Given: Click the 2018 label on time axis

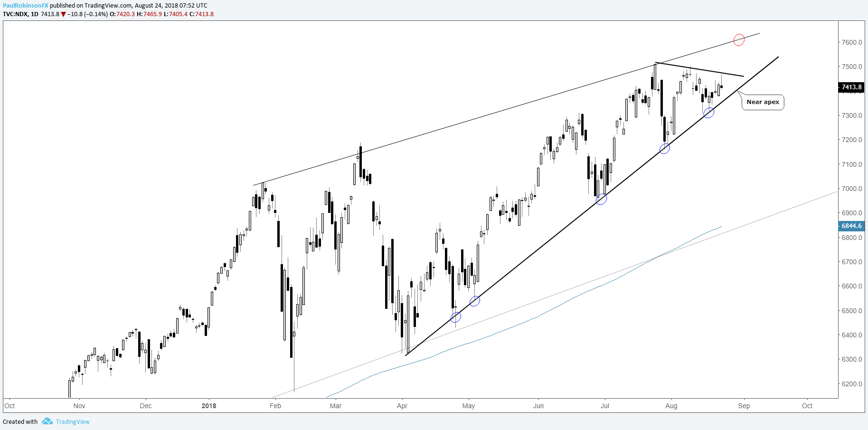Looking at the screenshot, I should pos(209,406).
